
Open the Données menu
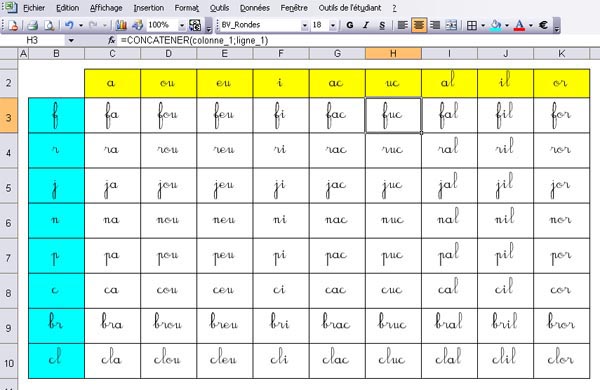click(254, 8)
